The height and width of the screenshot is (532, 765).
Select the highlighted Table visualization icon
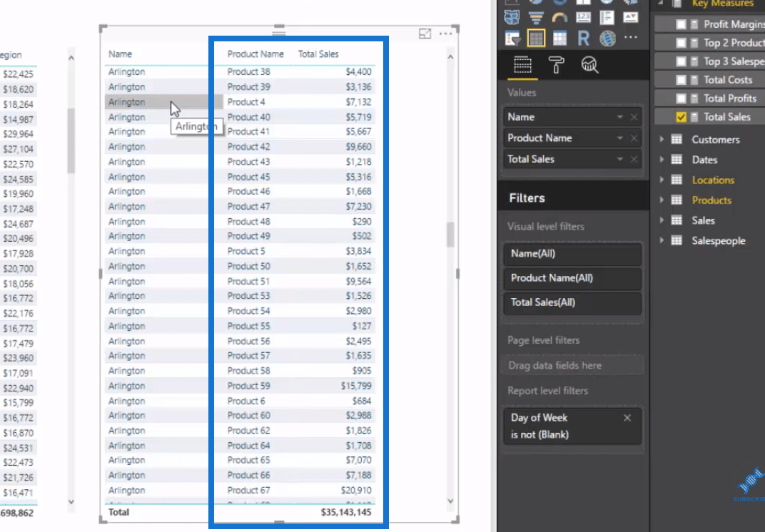click(536, 38)
